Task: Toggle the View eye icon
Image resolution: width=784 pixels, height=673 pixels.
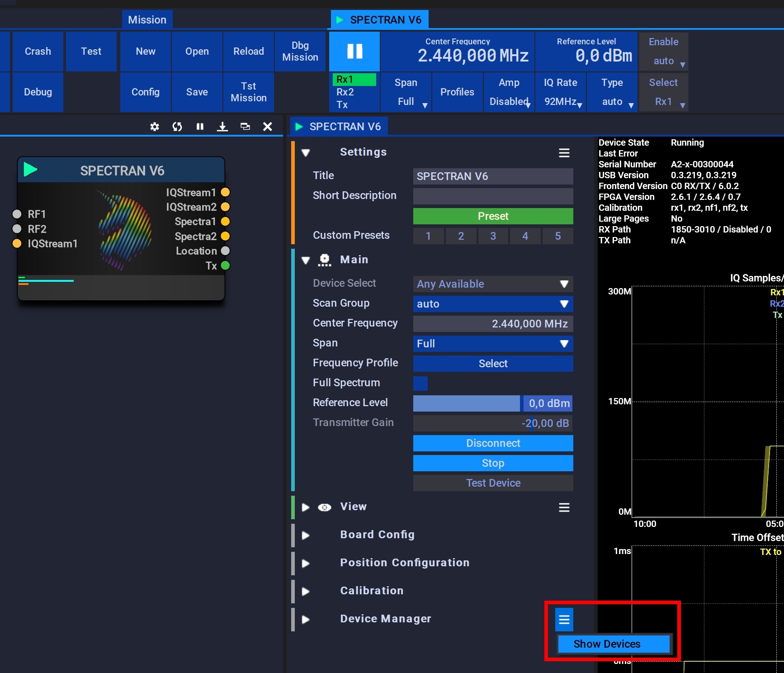Action: 325,507
